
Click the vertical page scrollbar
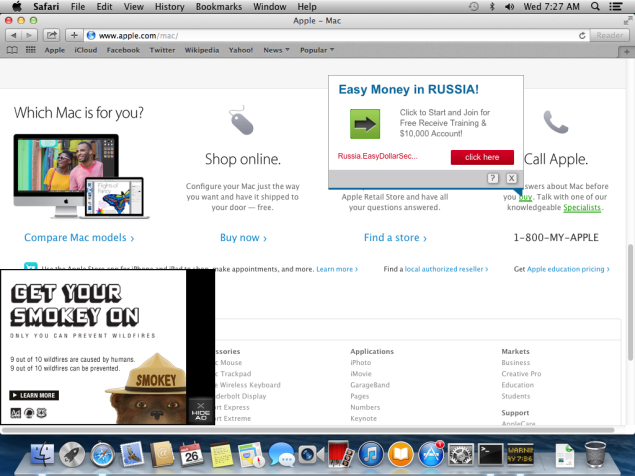630,302
